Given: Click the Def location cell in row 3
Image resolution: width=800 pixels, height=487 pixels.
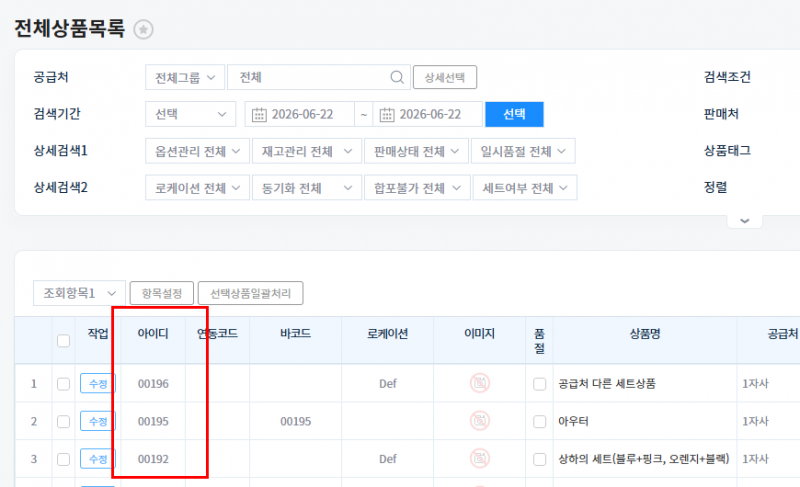Looking at the screenshot, I should [x=388, y=459].
